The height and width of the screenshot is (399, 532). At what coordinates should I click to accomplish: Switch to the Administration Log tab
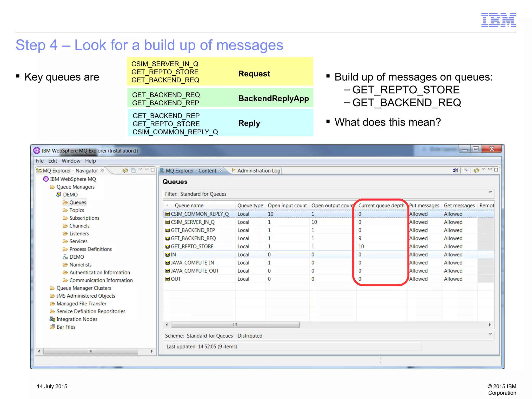point(256,171)
